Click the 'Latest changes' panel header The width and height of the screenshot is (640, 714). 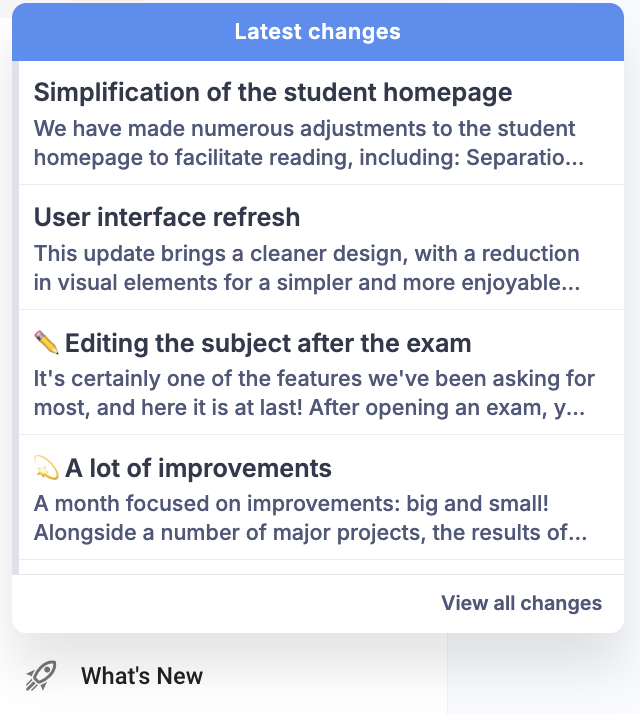317,32
